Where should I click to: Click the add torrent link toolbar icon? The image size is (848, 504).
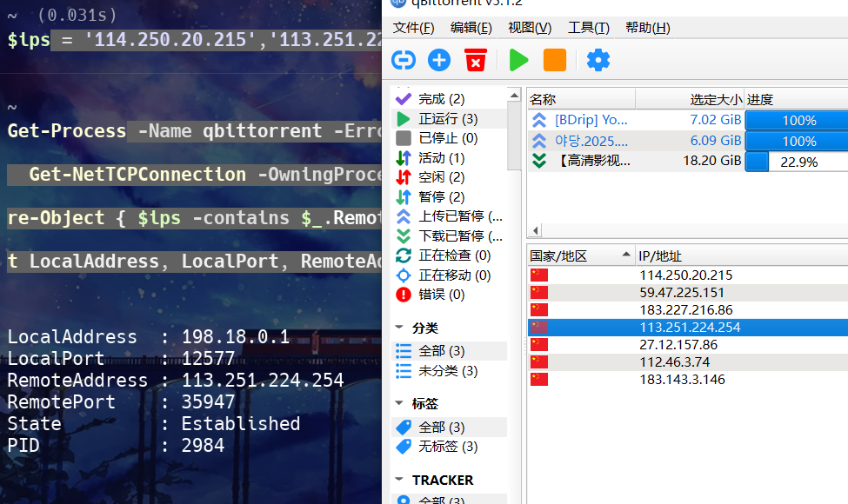click(404, 60)
